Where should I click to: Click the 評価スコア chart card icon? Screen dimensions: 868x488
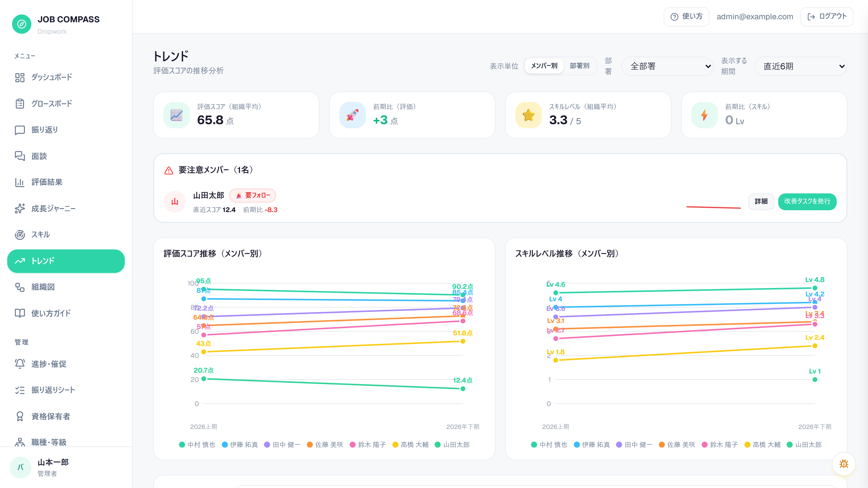coord(177,115)
